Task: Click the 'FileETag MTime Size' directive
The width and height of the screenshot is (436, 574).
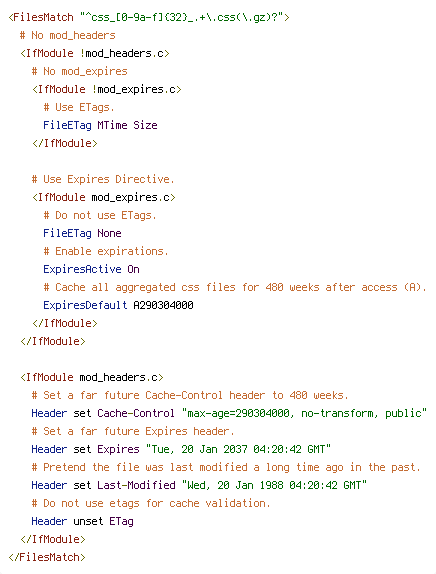Action: 100,125
